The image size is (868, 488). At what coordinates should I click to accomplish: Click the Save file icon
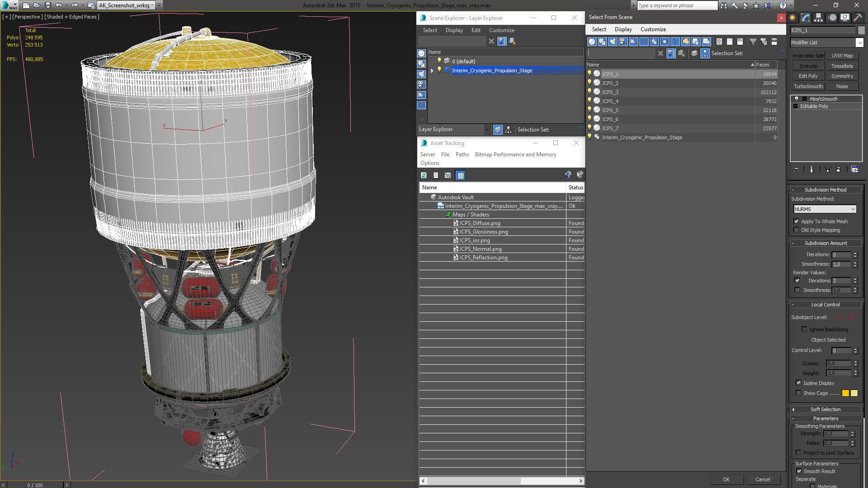pyautogui.click(x=47, y=5)
